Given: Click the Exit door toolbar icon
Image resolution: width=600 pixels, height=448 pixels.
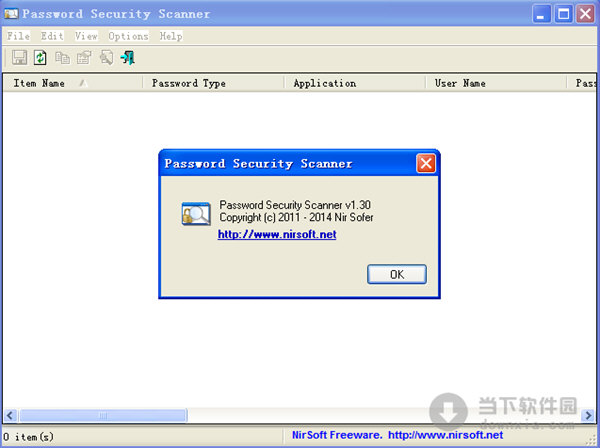Looking at the screenshot, I should click(127, 58).
